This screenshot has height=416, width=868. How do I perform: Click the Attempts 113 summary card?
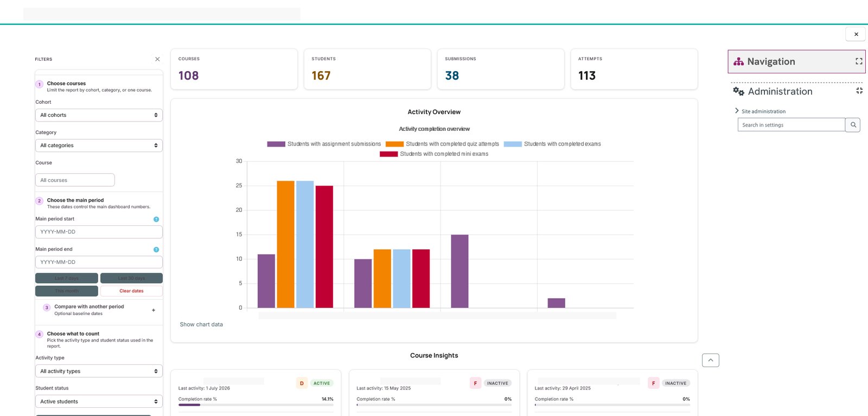tap(634, 69)
